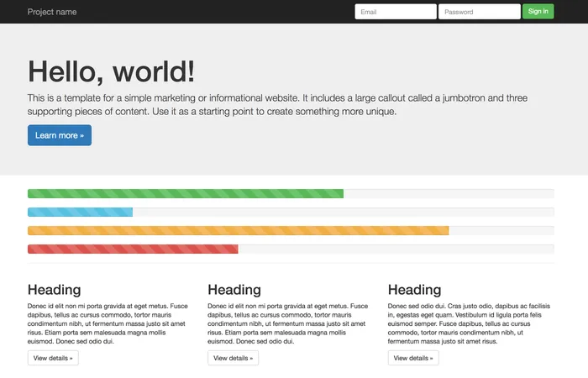Click the red striped progress bar

coord(133,249)
